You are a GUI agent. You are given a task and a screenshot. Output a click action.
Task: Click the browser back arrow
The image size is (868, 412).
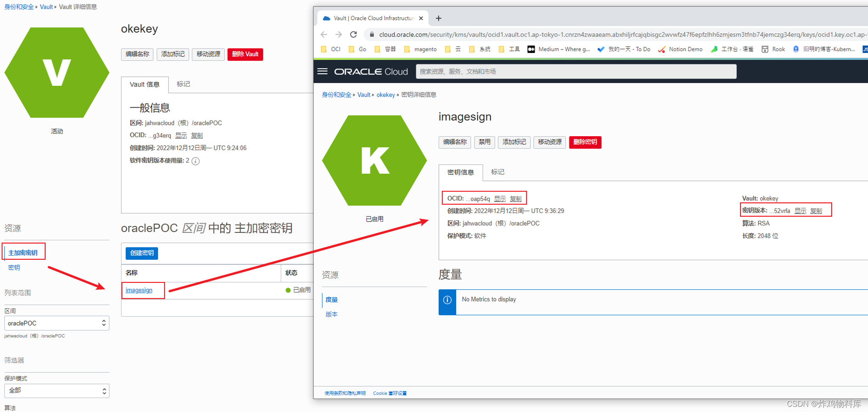click(324, 34)
